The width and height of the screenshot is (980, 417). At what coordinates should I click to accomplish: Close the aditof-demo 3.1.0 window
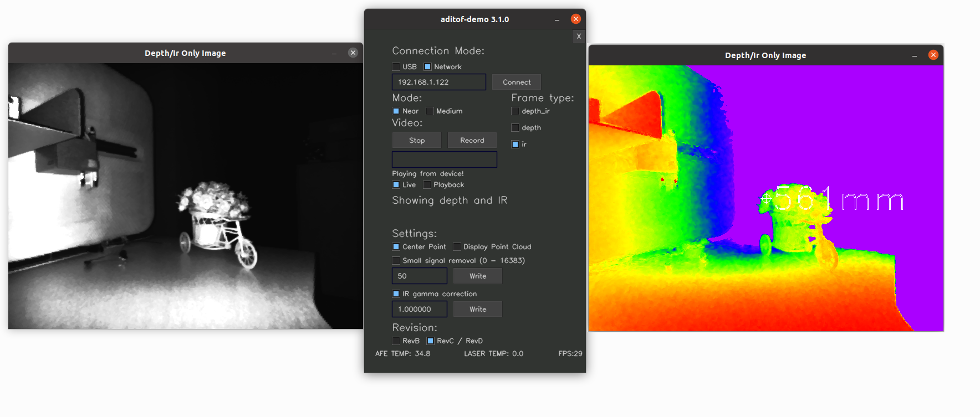[x=576, y=19]
